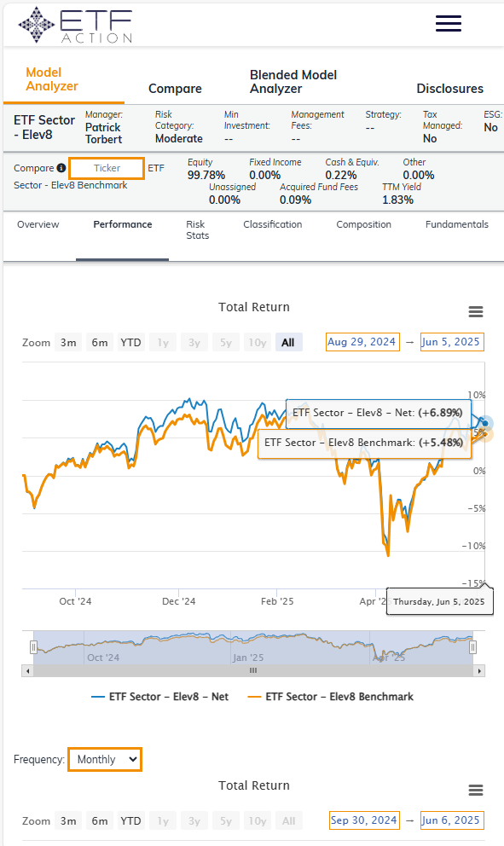
Task: Open the second Total Return chart context menu
Action: [x=475, y=790]
